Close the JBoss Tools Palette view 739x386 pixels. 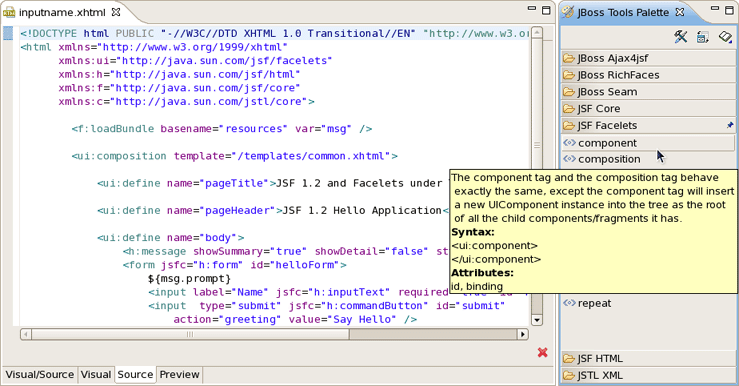tap(680, 12)
